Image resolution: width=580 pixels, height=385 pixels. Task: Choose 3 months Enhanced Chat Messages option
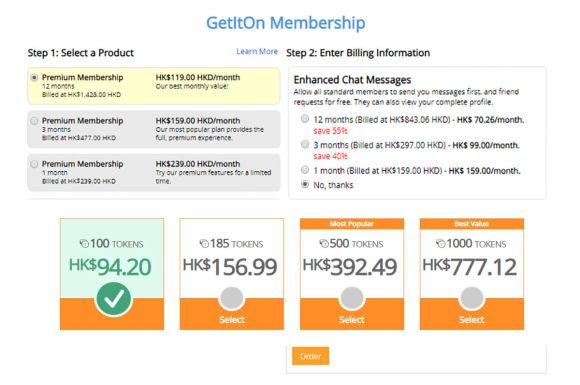click(x=305, y=144)
